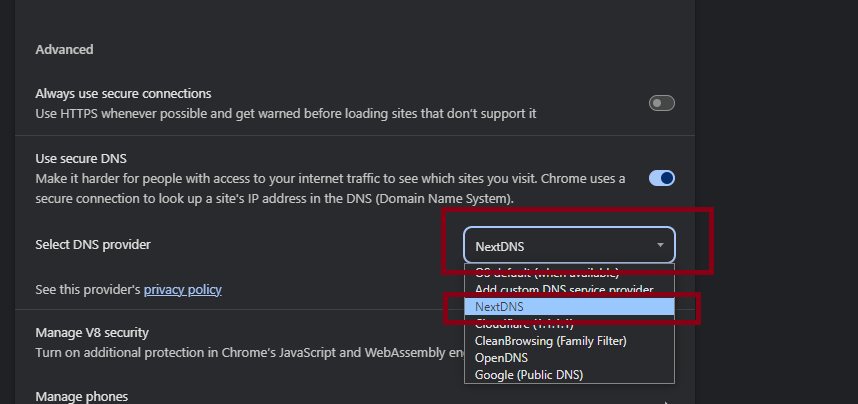Open the provider's privacy policy link
The height and width of the screenshot is (404, 858).
pos(182,290)
